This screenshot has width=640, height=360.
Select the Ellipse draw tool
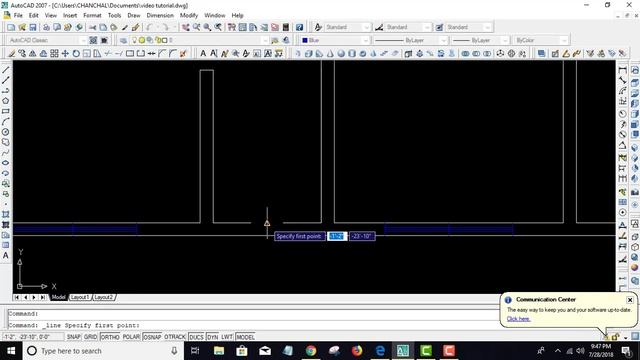[x=6, y=163]
